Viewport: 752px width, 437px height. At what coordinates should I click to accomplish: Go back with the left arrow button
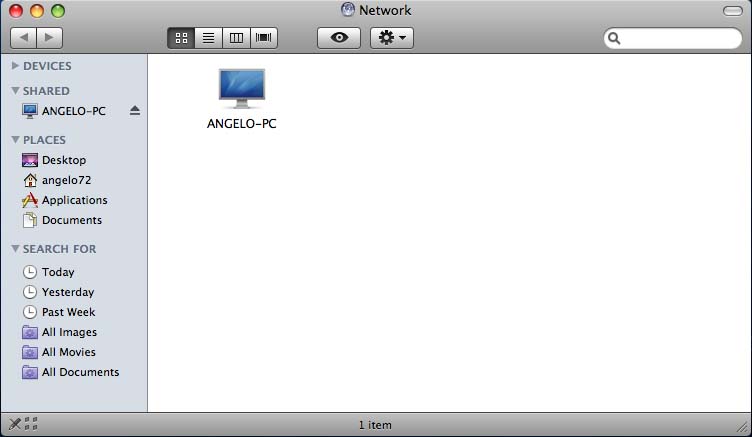[x=24, y=37]
